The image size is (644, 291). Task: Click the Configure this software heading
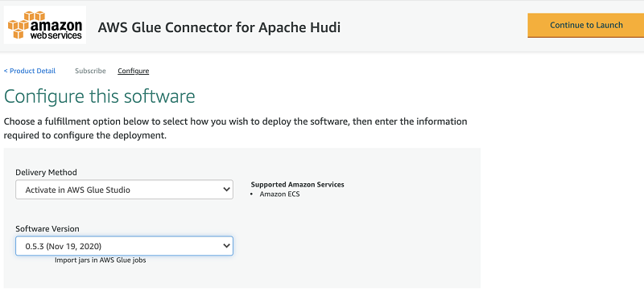point(99,96)
